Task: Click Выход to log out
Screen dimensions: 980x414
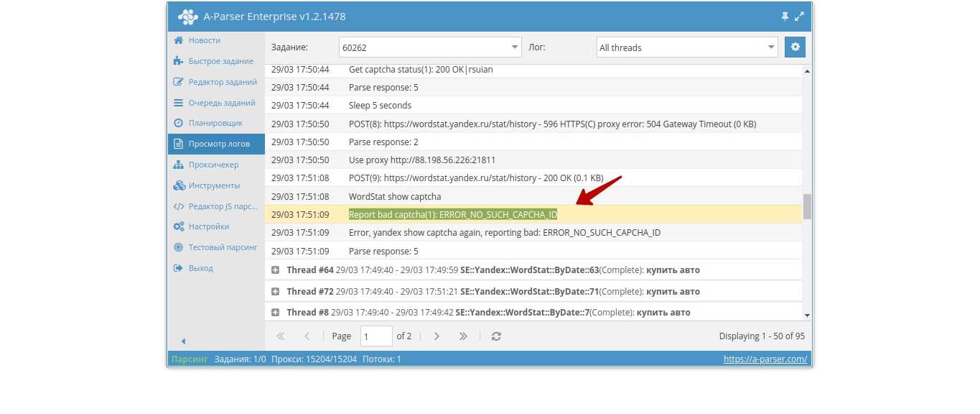Action: [200, 268]
